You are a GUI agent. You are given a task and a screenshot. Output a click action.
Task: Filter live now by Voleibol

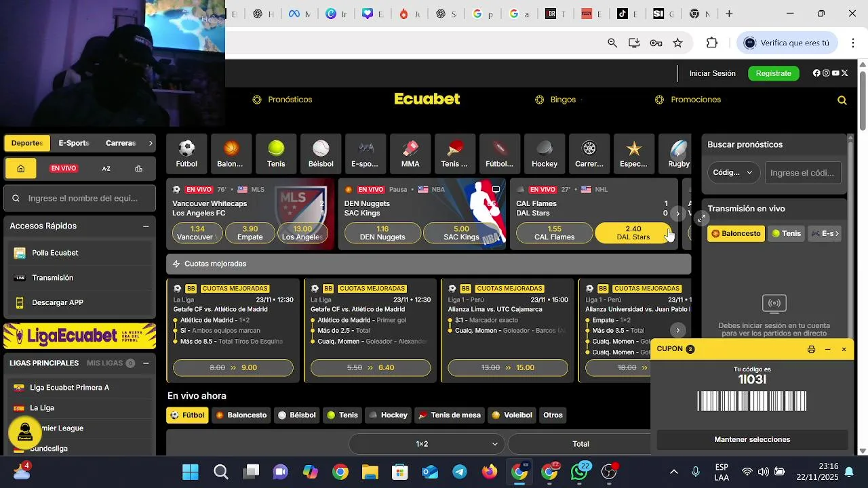point(512,415)
